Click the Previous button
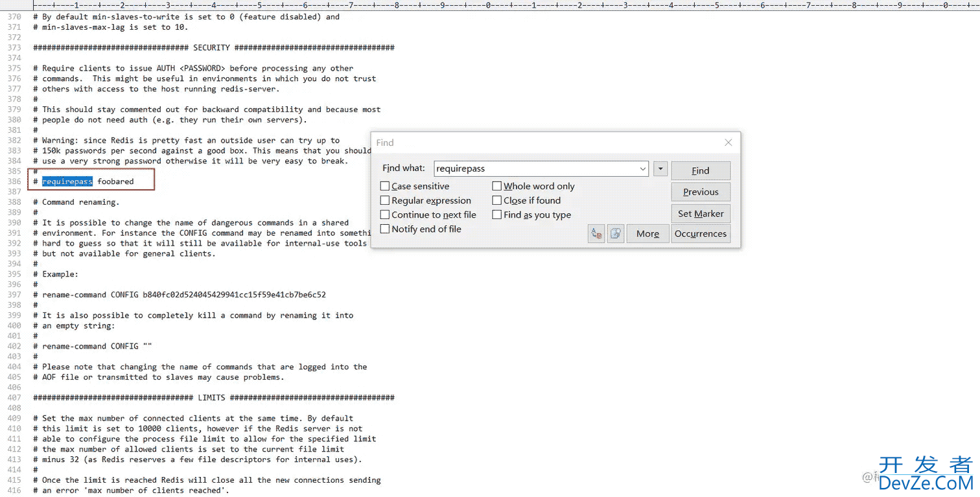 point(701,192)
